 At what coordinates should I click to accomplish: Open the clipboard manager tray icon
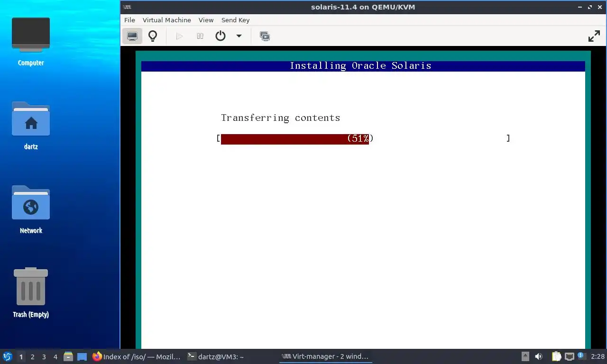coord(556,356)
